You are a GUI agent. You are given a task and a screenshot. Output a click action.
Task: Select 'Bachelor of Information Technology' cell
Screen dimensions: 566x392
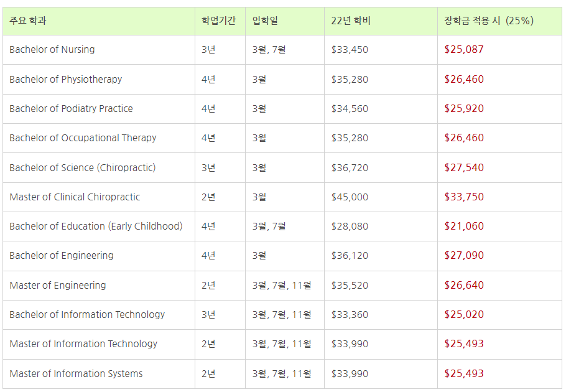(x=99, y=314)
